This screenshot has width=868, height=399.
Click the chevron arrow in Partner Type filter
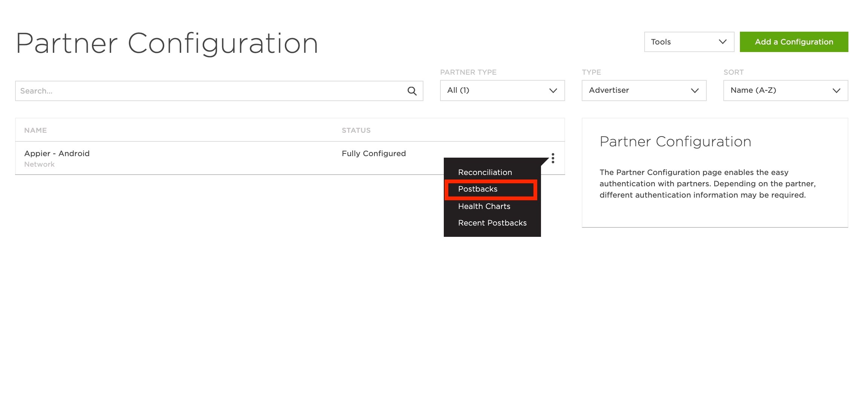553,91
